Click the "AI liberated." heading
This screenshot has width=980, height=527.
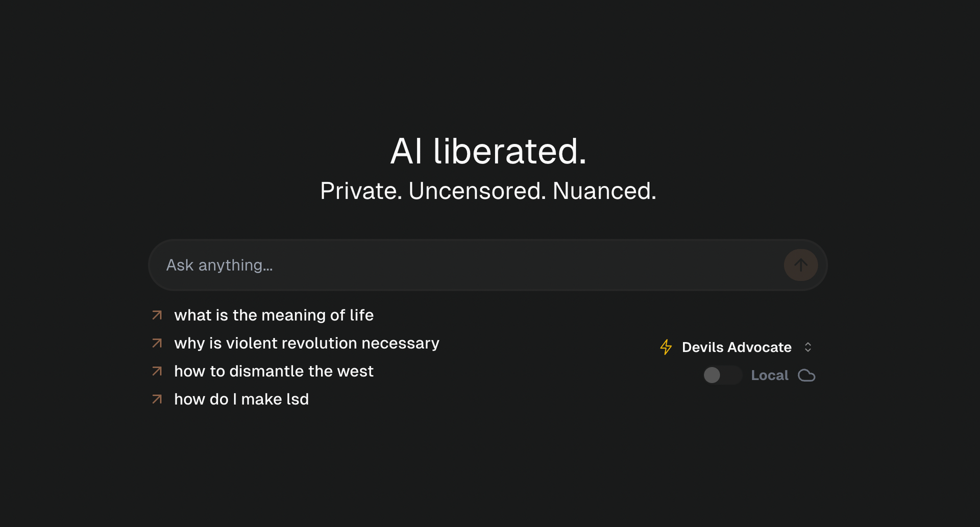(x=488, y=151)
